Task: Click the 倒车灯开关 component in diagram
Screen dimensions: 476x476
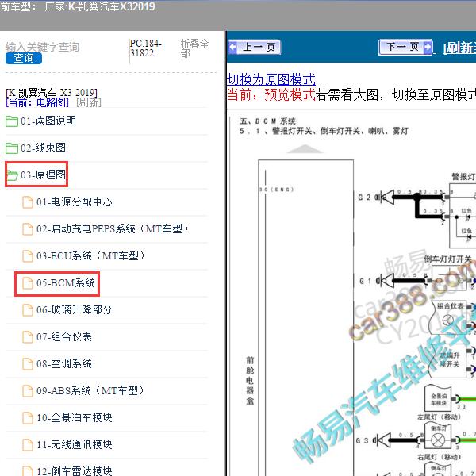Action: (449, 278)
